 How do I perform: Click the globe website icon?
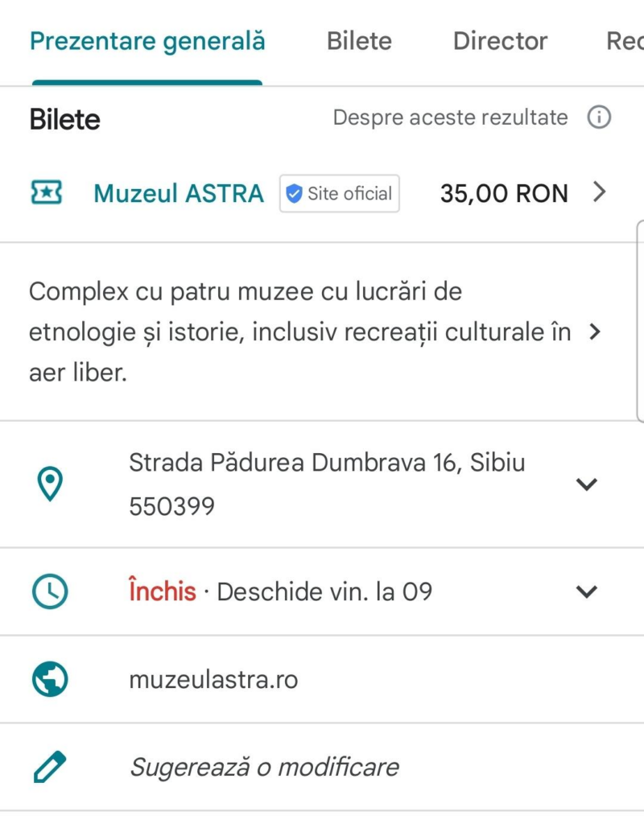[x=50, y=679]
